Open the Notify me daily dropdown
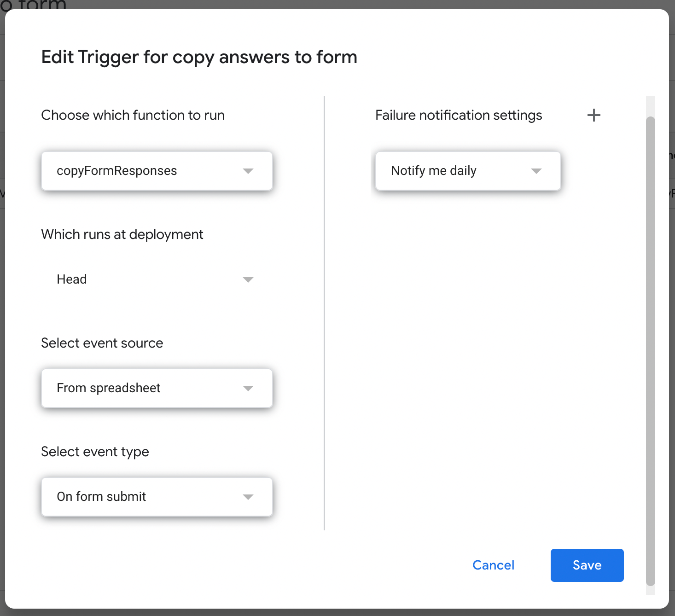This screenshot has width=675, height=616. click(x=468, y=171)
